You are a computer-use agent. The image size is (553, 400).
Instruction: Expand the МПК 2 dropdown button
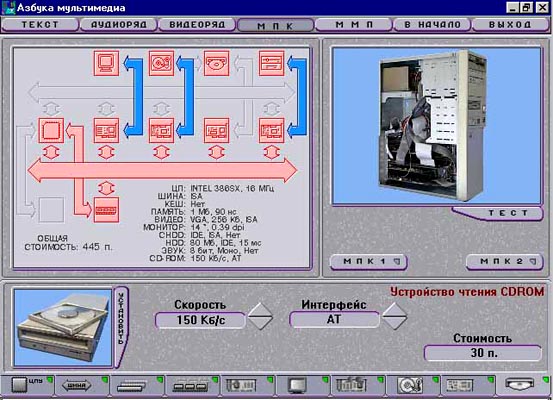(505, 262)
